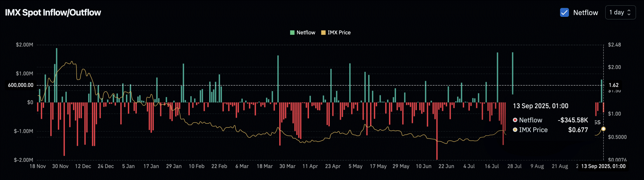The width and height of the screenshot is (644, 180).
Task: Click the Netflow text beside the checkbox
Action: pyautogui.click(x=585, y=13)
